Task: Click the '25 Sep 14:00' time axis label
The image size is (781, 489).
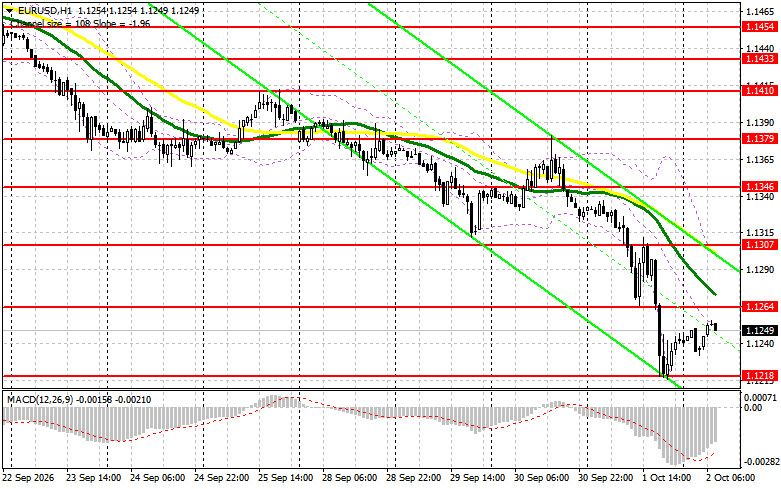Action: coord(285,478)
